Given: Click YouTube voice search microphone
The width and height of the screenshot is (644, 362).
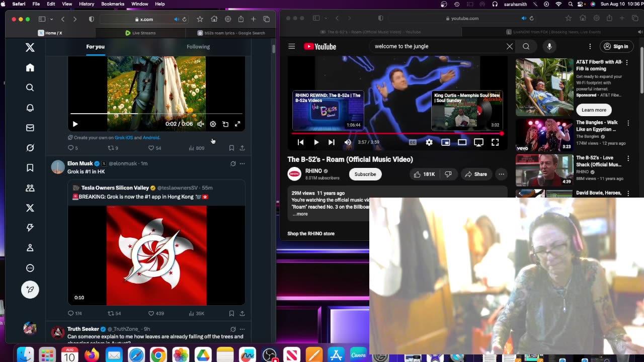Looking at the screenshot, I should pos(549,46).
